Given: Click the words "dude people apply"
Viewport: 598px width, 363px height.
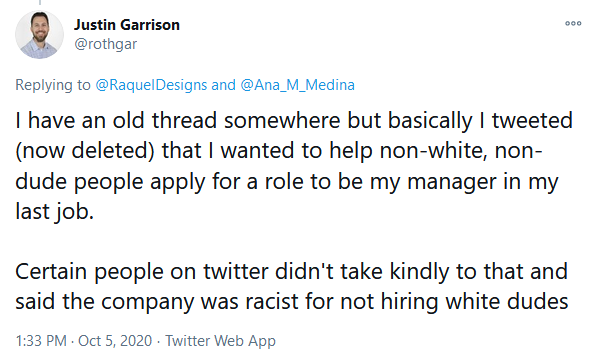Looking at the screenshot, I should (x=111, y=182).
